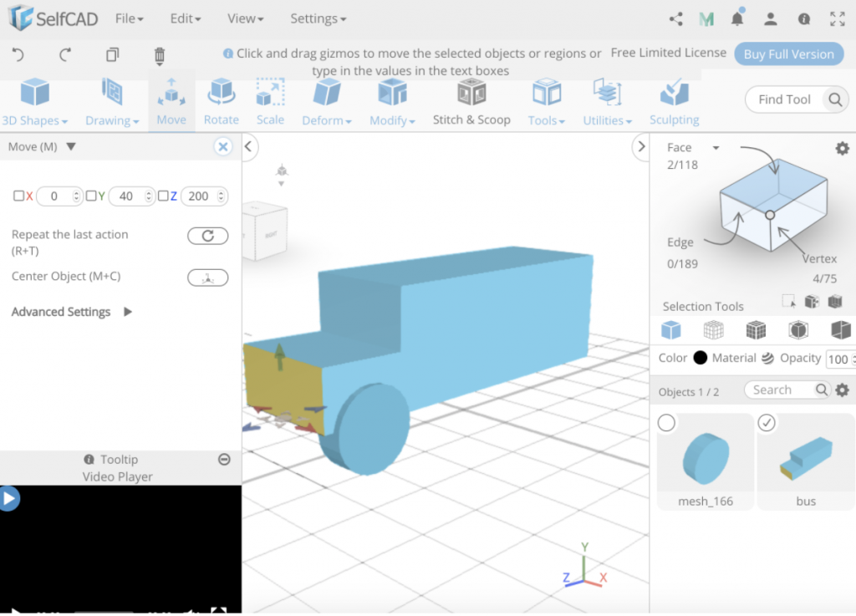Deselect the bus object checkmark

click(x=767, y=424)
